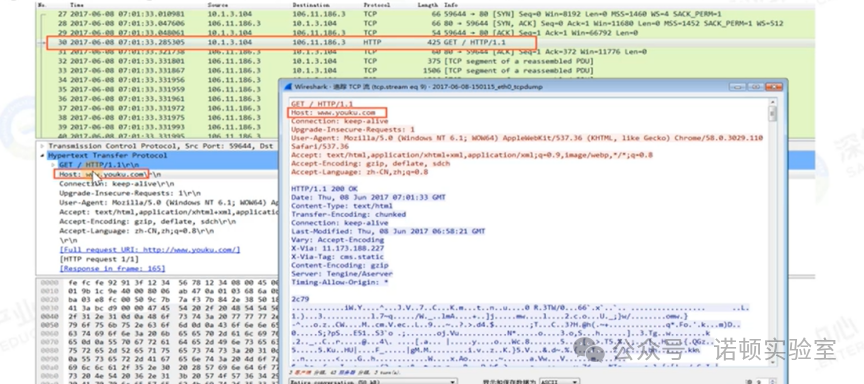Select packet 29 ACK row
Viewport: 864px width, 384px height.
click(424, 33)
